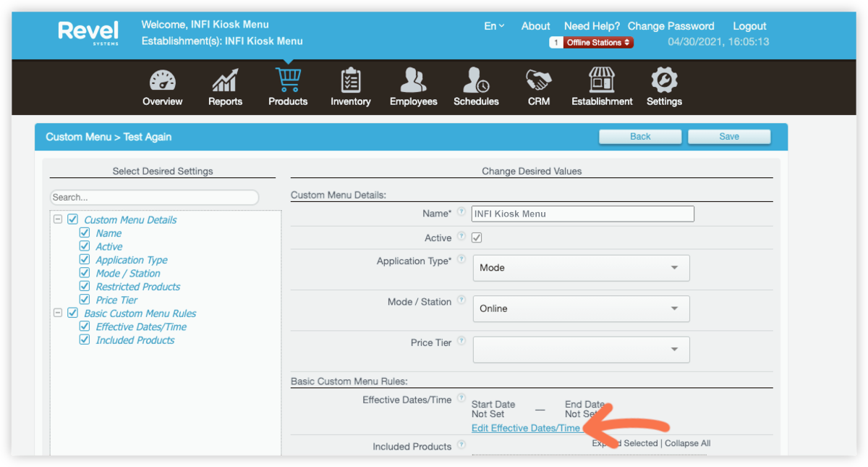Click the Save button
The width and height of the screenshot is (868, 467).
click(729, 136)
